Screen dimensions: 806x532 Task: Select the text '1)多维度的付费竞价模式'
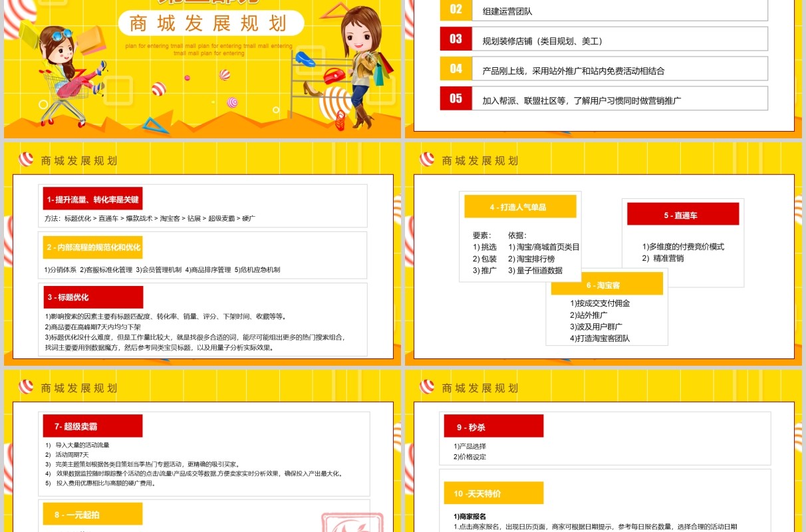point(683,247)
